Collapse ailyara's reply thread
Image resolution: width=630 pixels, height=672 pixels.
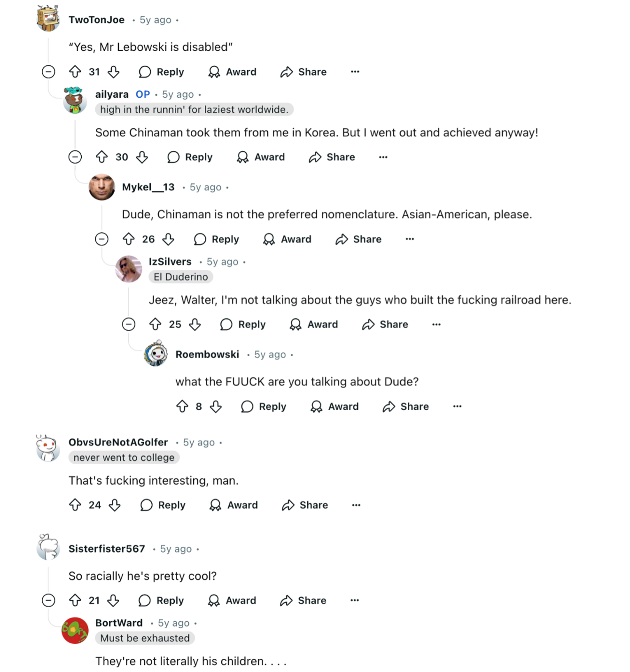pos(75,157)
